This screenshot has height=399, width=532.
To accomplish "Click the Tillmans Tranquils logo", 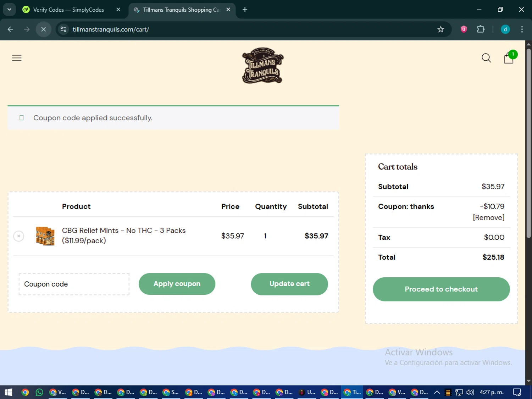I will coord(263,66).
